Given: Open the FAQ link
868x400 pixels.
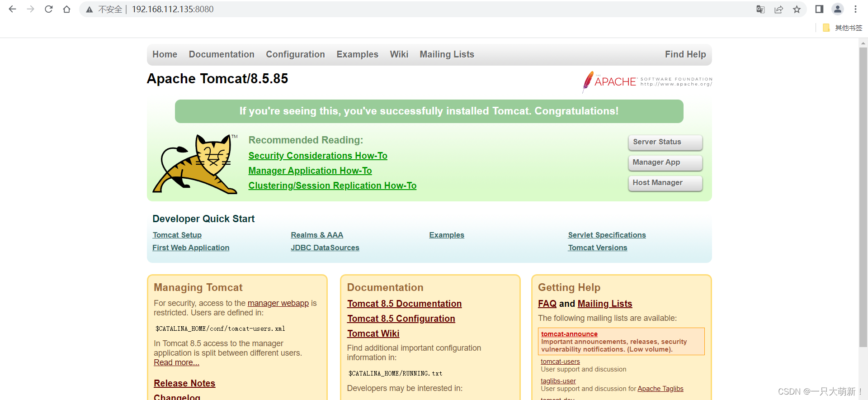Looking at the screenshot, I should (547, 304).
